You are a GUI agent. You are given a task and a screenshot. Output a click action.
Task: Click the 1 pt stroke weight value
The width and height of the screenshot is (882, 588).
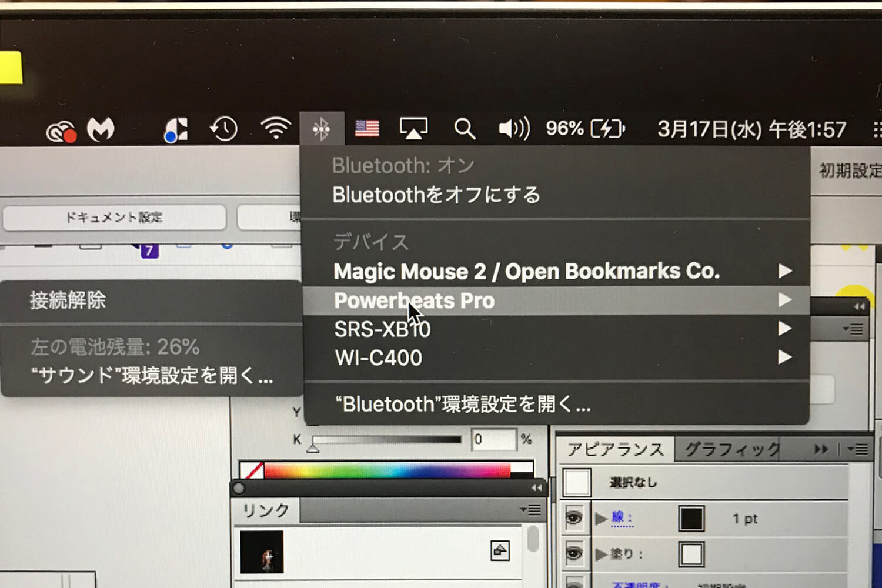[x=745, y=519]
